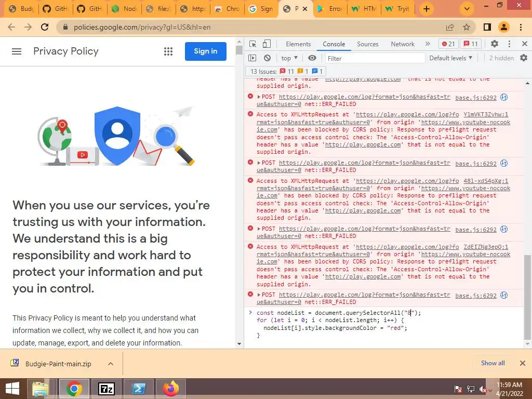Open the Chrome three-dot menu

point(521,27)
